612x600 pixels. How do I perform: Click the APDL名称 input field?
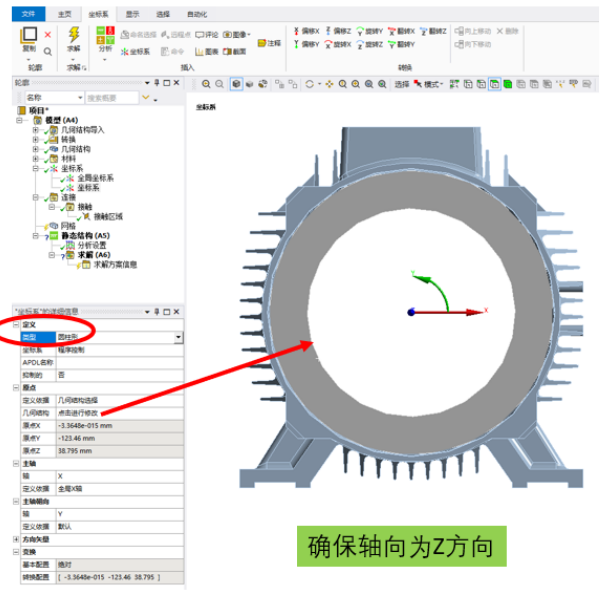(119, 363)
